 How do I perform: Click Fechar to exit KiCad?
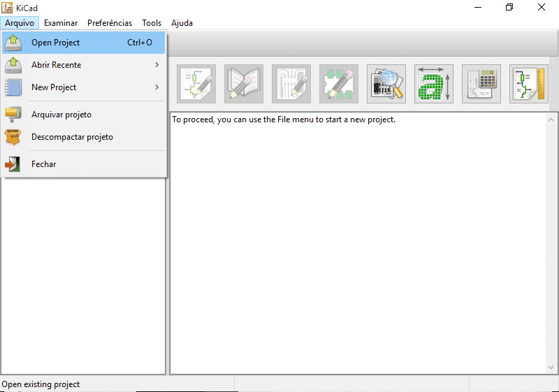pyautogui.click(x=84, y=164)
